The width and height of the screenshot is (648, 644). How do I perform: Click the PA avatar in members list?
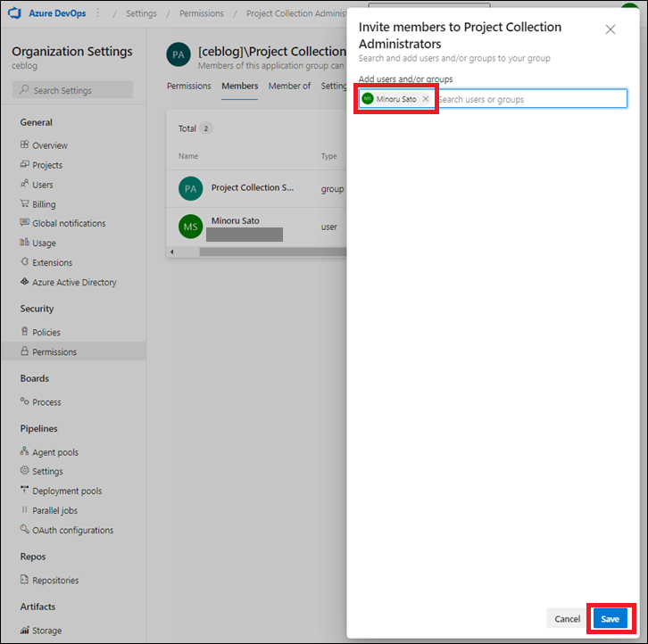click(190, 189)
